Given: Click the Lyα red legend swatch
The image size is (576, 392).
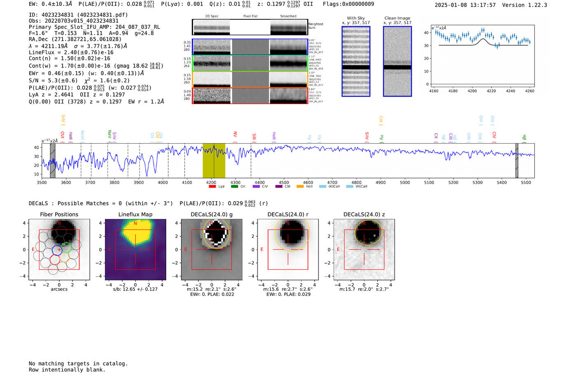Looking at the screenshot, I should [x=212, y=186].
